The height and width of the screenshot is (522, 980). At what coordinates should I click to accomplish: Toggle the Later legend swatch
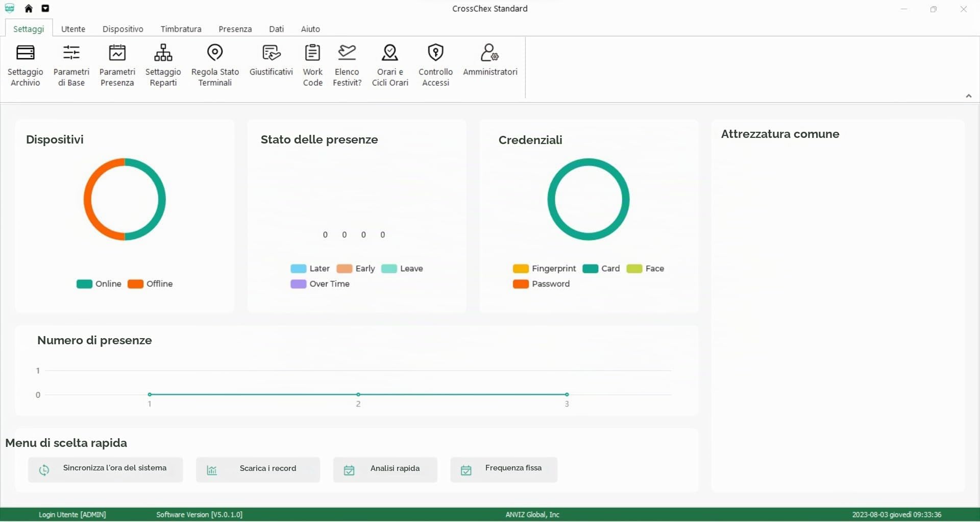pos(298,269)
